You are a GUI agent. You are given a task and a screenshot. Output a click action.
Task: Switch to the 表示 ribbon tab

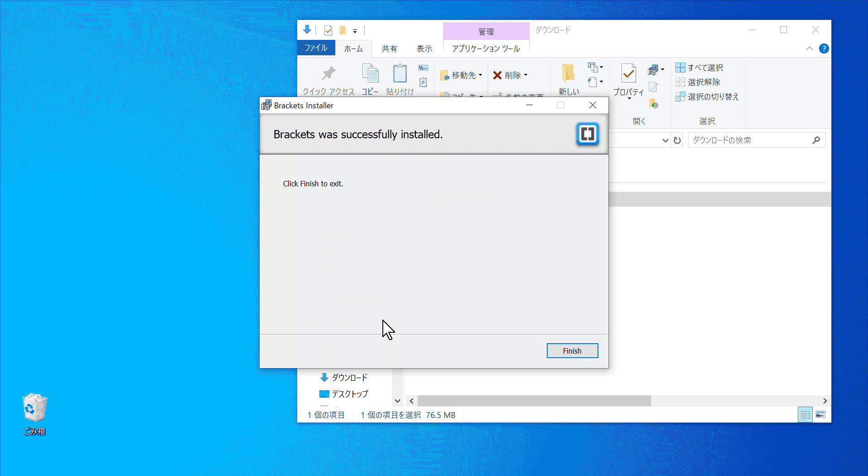[x=424, y=49]
